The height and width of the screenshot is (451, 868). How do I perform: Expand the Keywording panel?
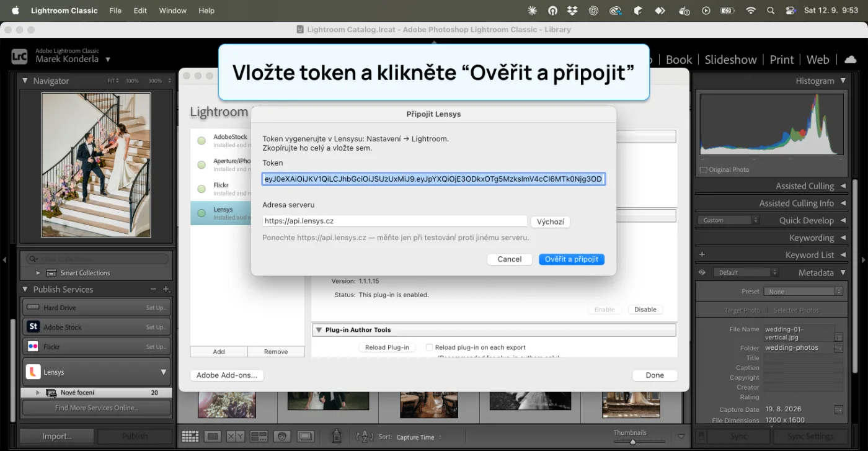pos(843,238)
